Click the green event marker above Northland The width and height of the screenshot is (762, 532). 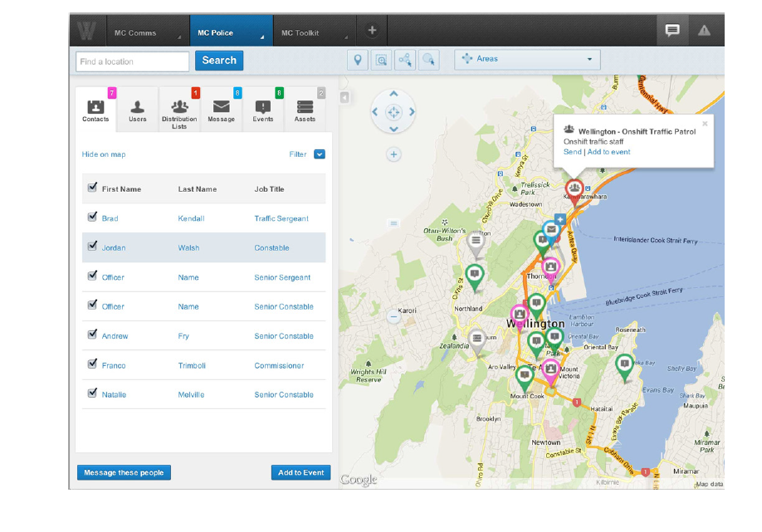[474, 274]
